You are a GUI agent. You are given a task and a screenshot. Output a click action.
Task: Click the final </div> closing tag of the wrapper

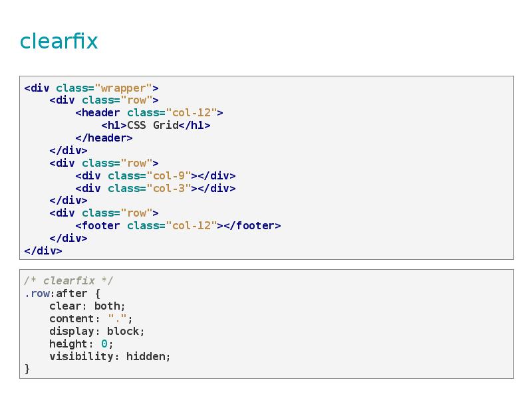point(43,251)
